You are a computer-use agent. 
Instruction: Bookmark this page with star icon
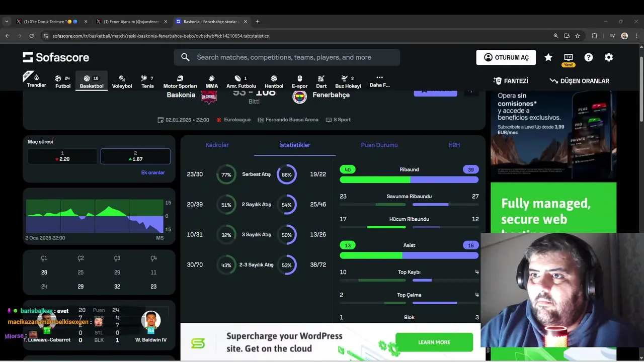coord(578,36)
